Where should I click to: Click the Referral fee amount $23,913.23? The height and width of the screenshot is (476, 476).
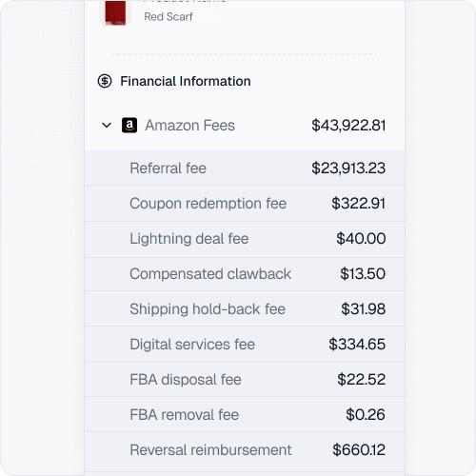pyautogui.click(x=348, y=169)
